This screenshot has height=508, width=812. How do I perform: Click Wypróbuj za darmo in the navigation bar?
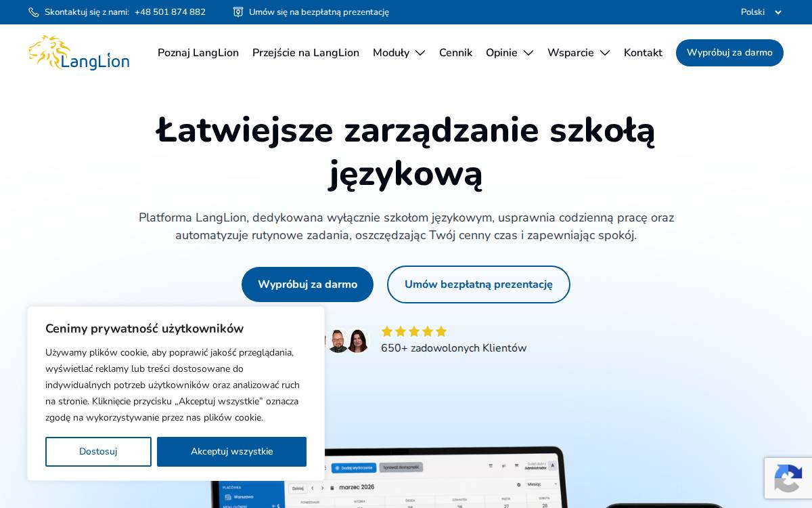[729, 53]
